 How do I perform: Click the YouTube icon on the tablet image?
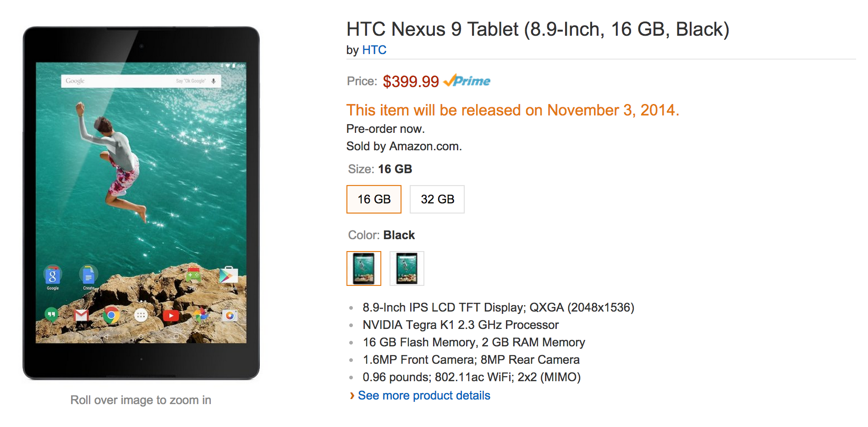point(171,315)
